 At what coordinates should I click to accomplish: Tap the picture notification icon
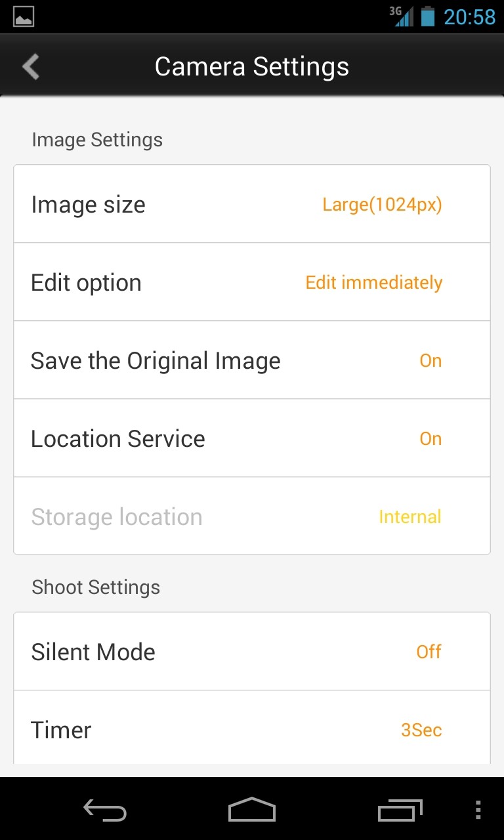[24, 16]
